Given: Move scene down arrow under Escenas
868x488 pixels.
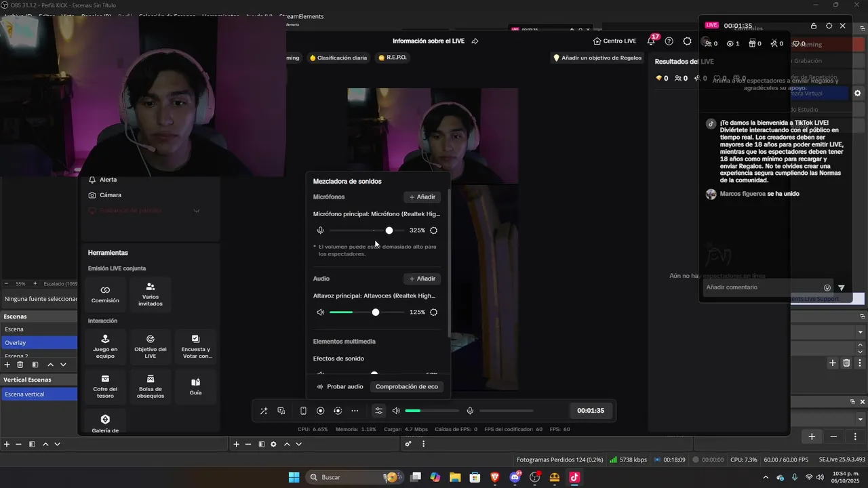Looking at the screenshot, I should [x=63, y=365].
